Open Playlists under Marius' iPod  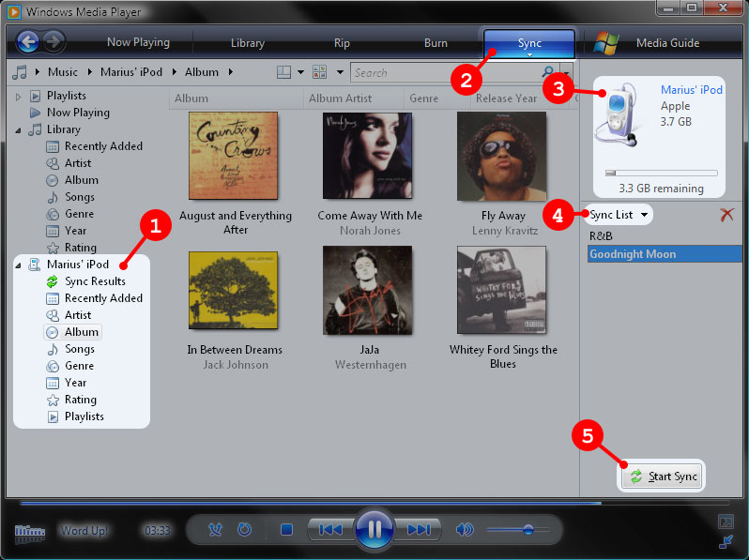pos(84,416)
